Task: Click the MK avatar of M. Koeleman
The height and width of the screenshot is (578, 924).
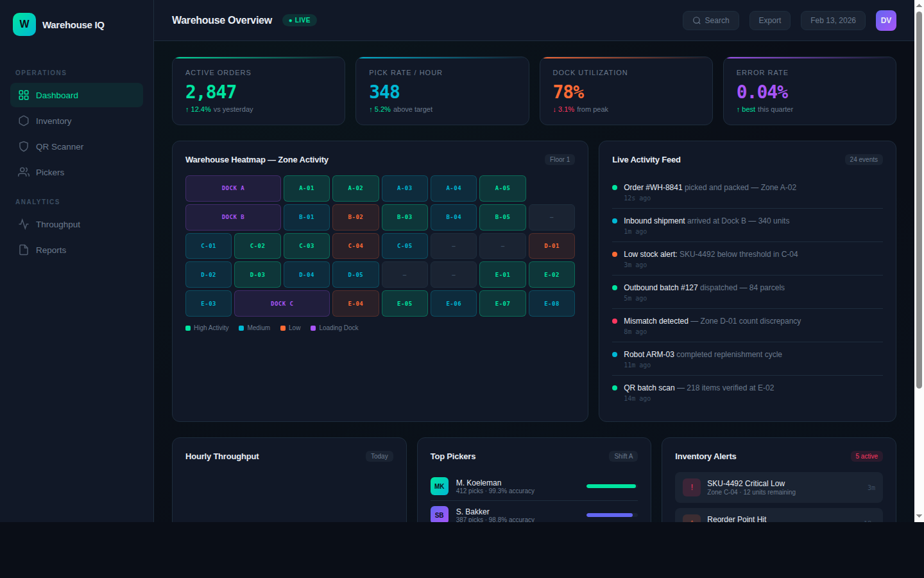Action: click(440, 486)
